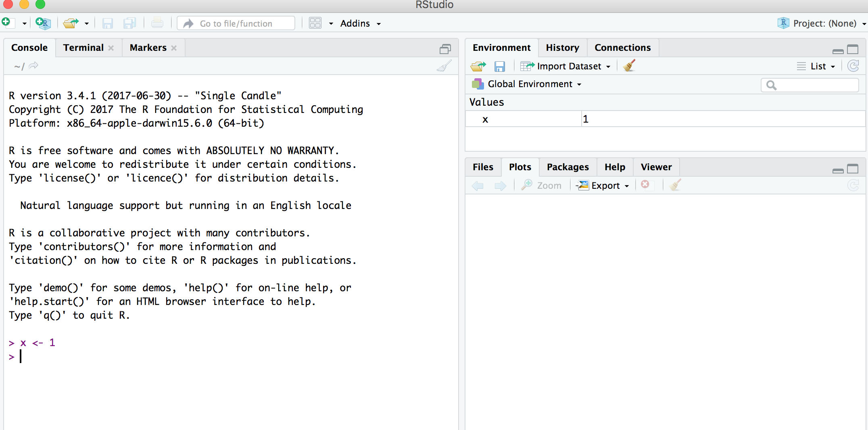Clear all plots with broom icon
This screenshot has height=430, width=868.
coord(675,185)
